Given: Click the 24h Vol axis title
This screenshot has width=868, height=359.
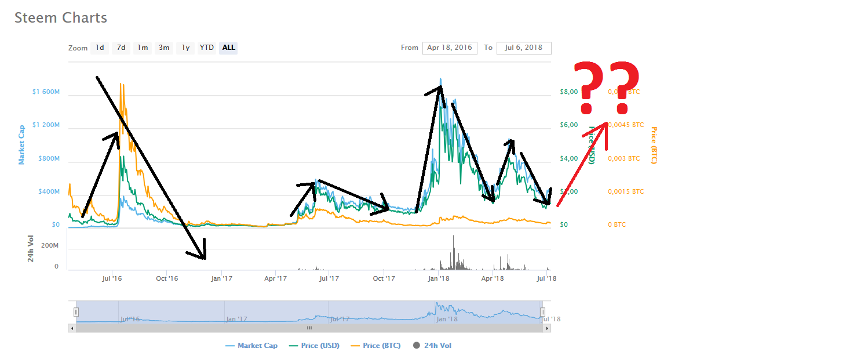Looking at the screenshot, I should [x=31, y=250].
